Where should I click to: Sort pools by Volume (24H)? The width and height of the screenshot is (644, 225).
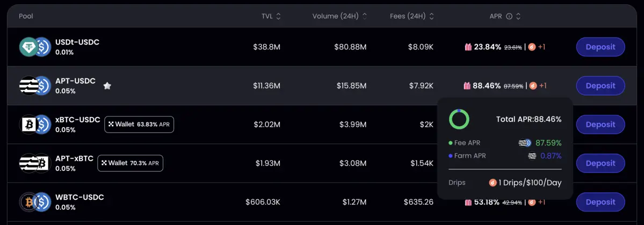(365, 16)
